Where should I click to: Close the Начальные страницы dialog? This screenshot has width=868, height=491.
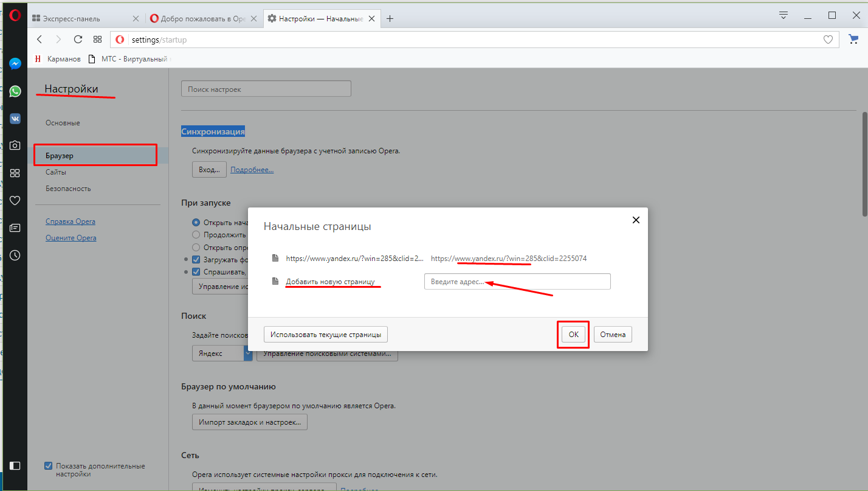point(636,220)
